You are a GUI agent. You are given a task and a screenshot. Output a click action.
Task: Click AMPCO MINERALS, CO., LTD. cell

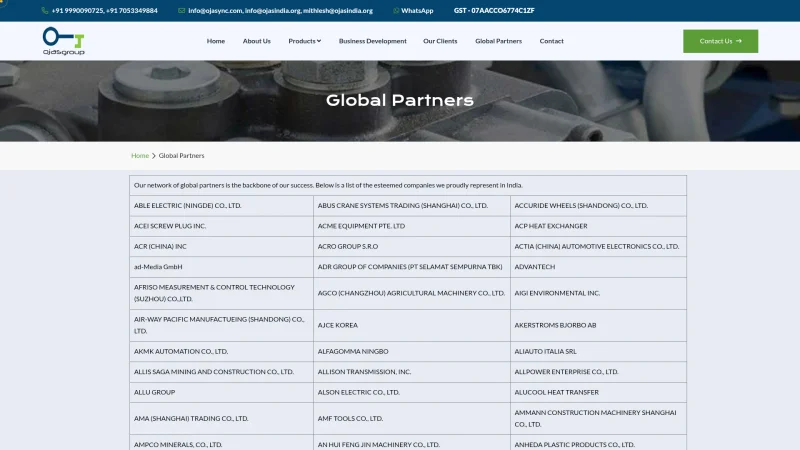click(221, 442)
